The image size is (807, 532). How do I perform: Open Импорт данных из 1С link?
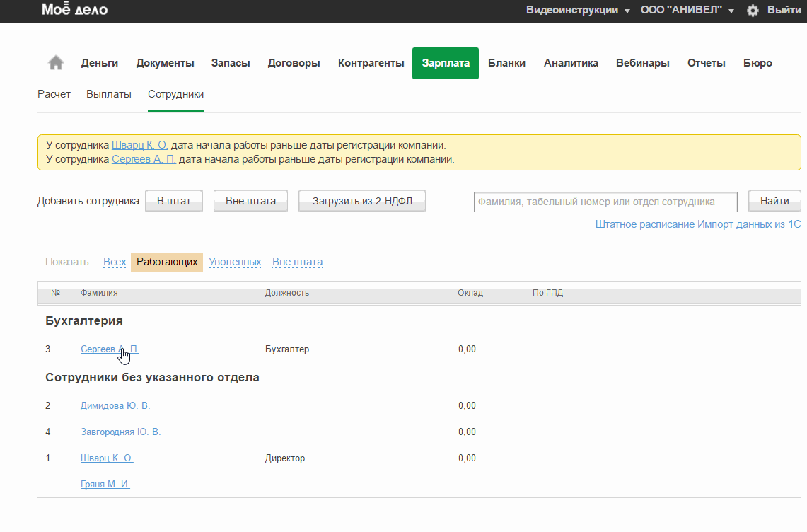[749, 224]
